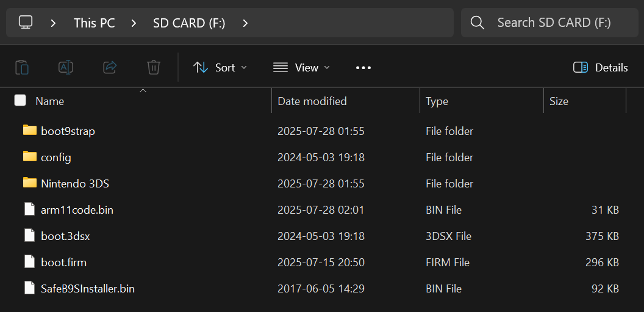Select the SafeB9SInstaller.bin file
Screen dimensions: 644x312
pyautogui.click(x=88, y=288)
